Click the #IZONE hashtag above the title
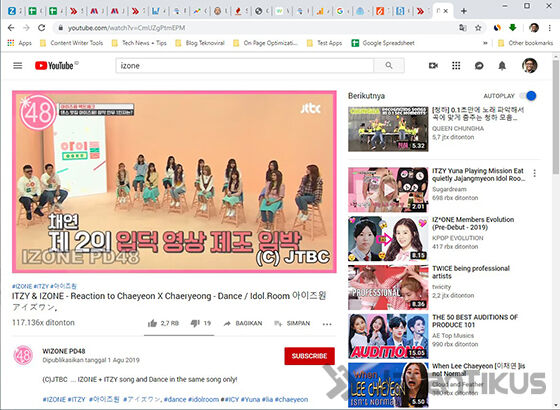560x410 pixels. [22, 286]
